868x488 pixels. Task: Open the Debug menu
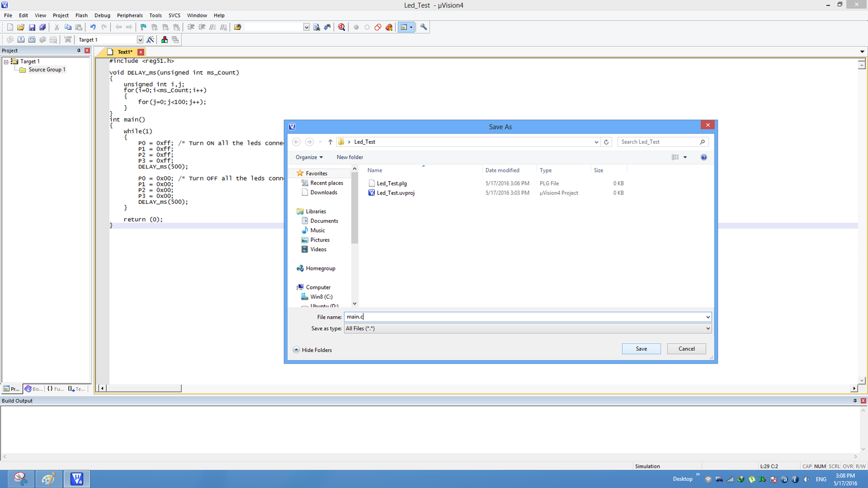point(102,15)
